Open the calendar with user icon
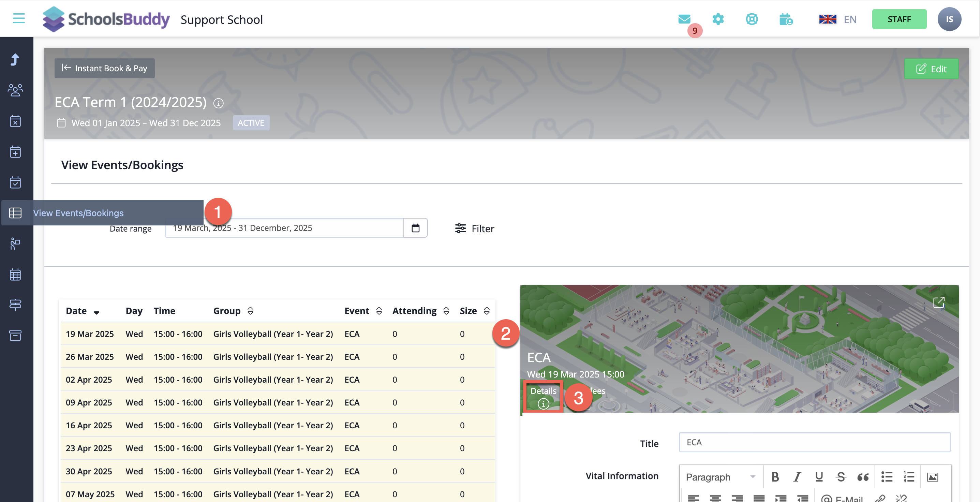The image size is (980, 502). coord(786,19)
